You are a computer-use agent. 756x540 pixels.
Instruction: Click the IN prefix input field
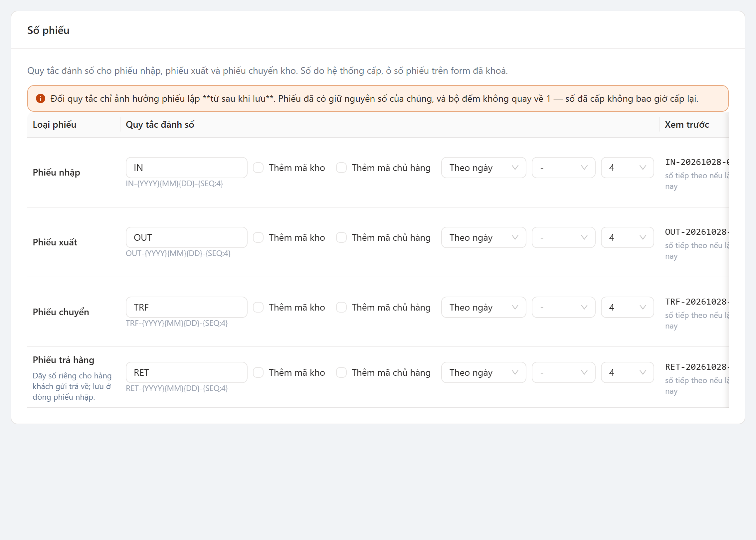(186, 168)
